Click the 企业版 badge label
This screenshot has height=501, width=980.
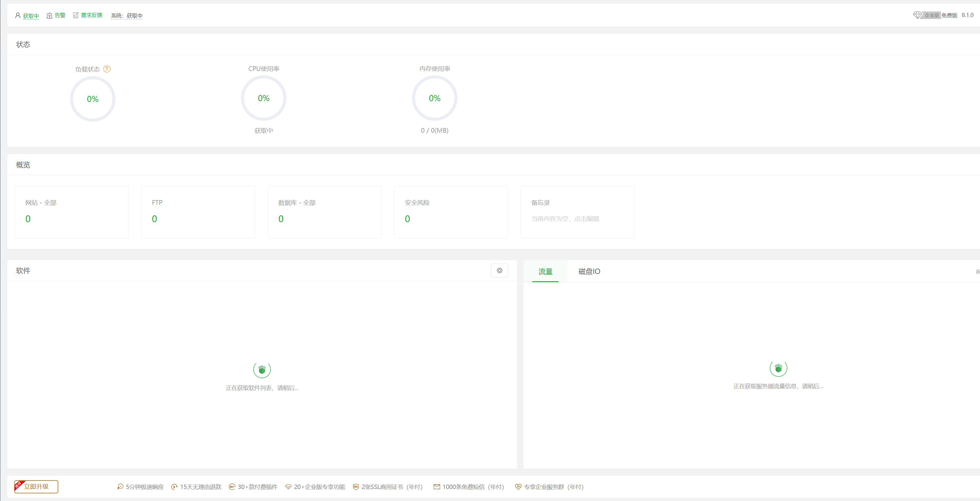[x=932, y=15]
